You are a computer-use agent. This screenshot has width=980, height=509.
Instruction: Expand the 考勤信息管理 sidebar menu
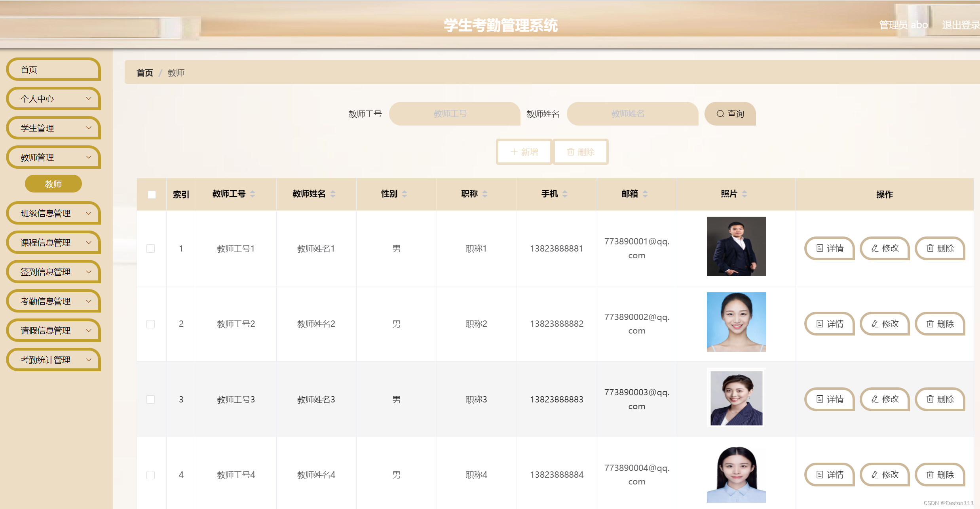(53, 301)
